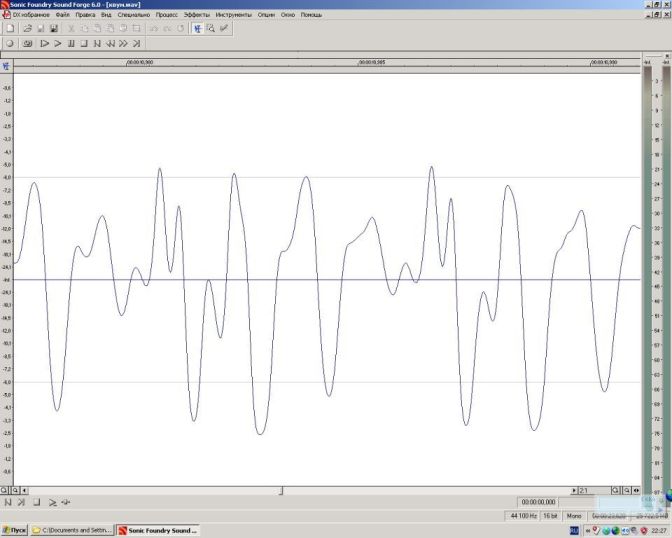672x538 pixels.
Task: Click Go to Start in data window bar
Action: pyautogui.click(x=8, y=502)
